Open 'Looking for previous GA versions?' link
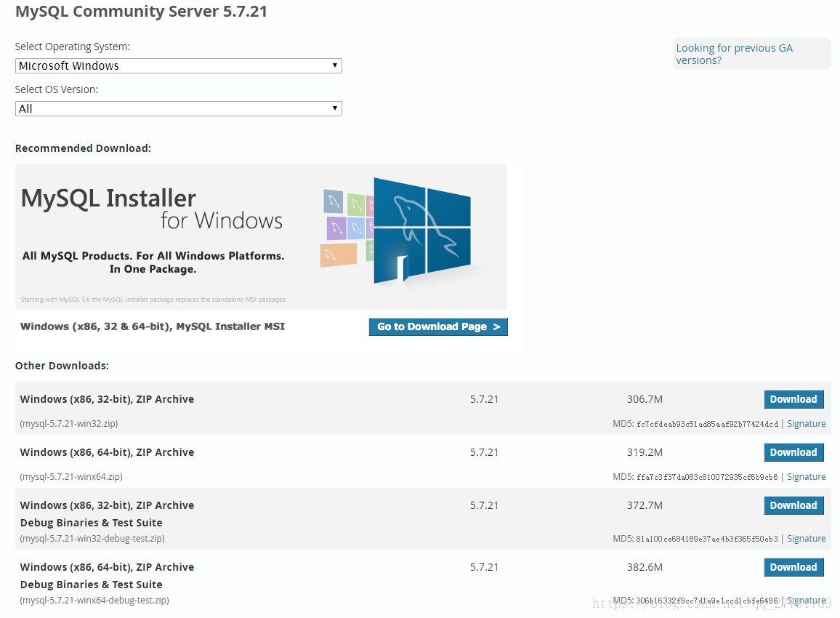840x618 pixels. 734,54
